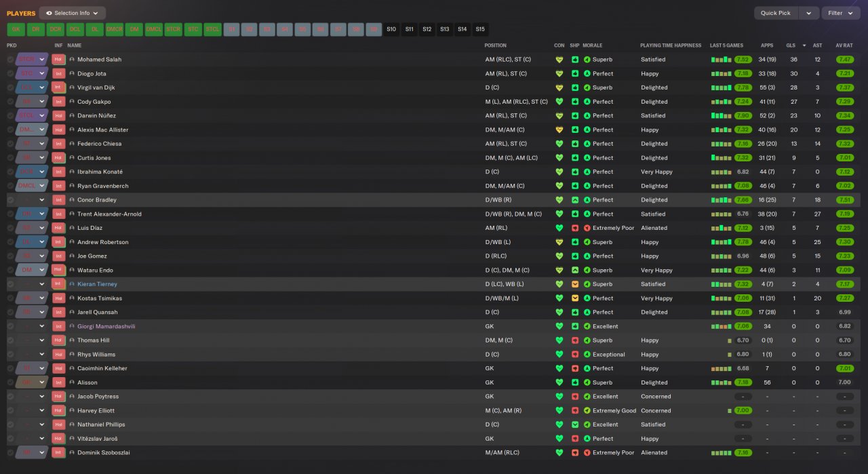
Task: Click the condition heart for Jacob Poytress
Action: click(559, 397)
